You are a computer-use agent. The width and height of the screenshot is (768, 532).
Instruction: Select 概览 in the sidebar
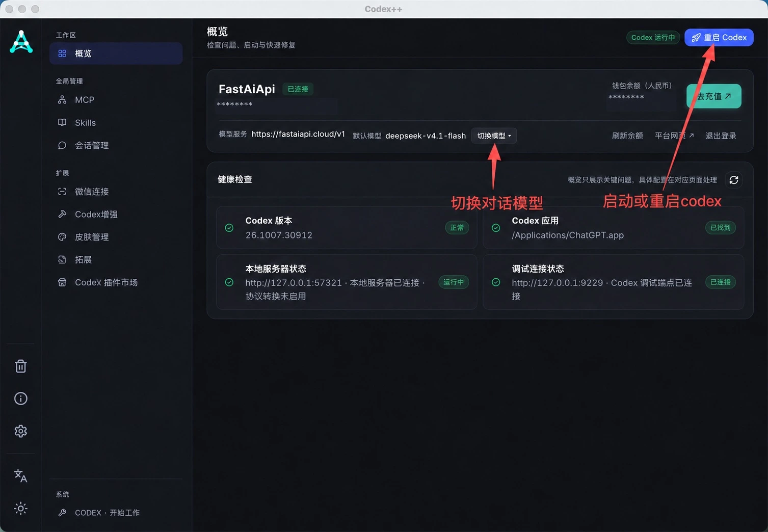coord(116,54)
